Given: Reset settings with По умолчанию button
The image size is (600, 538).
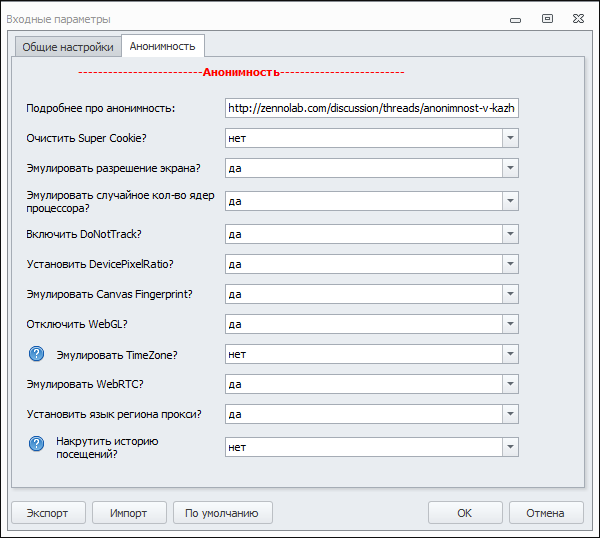Looking at the screenshot, I should (222, 513).
